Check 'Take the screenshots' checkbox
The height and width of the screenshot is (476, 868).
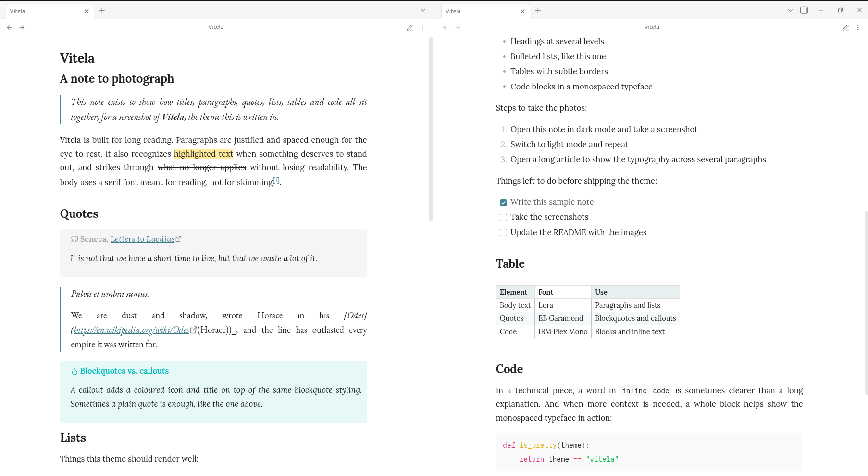coord(503,217)
